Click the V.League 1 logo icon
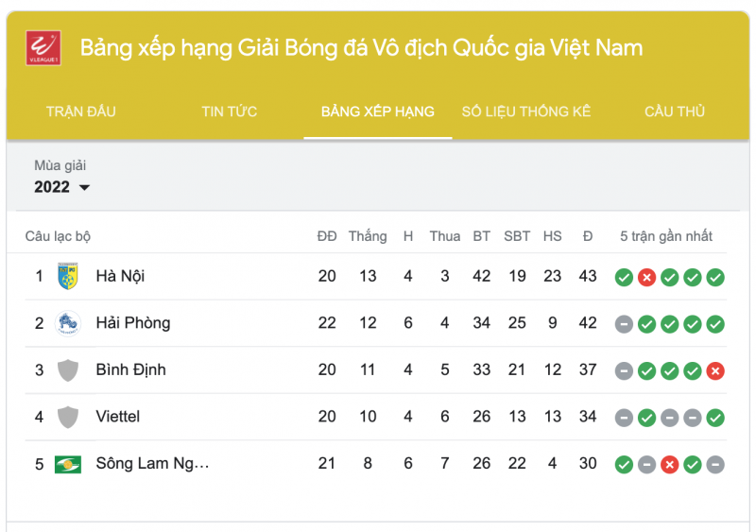This screenshot has height=532, width=756. 43,48
